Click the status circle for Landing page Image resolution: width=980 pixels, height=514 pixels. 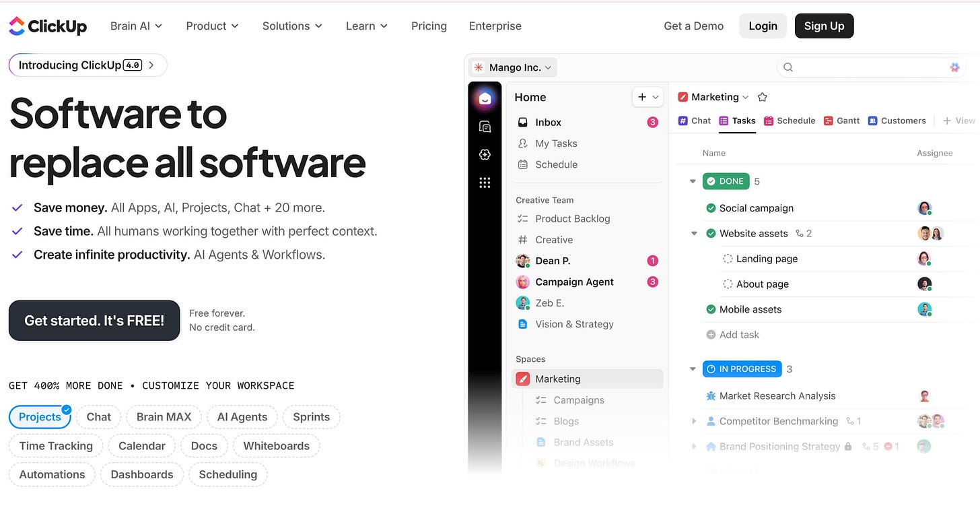728,259
